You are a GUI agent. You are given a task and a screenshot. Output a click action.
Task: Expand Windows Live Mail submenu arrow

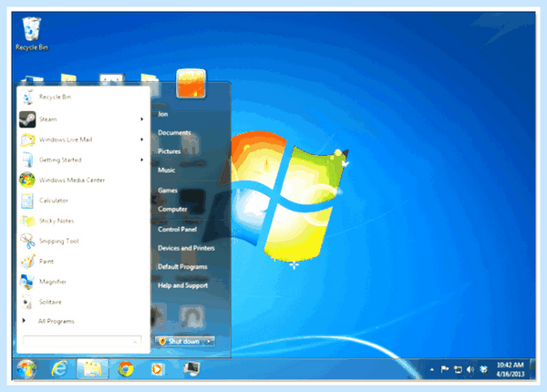tap(141, 139)
